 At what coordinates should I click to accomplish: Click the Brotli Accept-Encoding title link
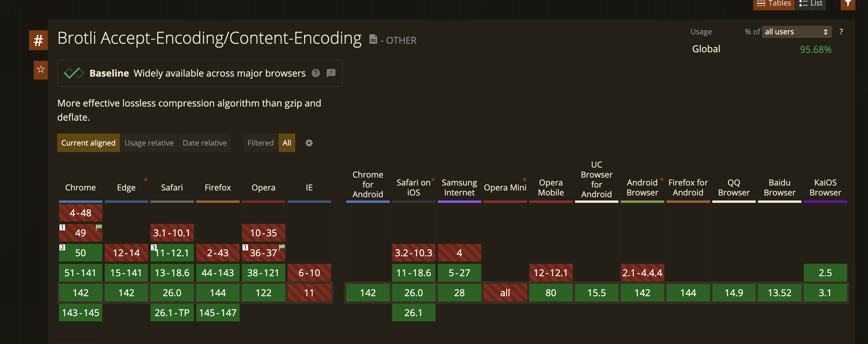pyautogui.click(x=209, y=38)
